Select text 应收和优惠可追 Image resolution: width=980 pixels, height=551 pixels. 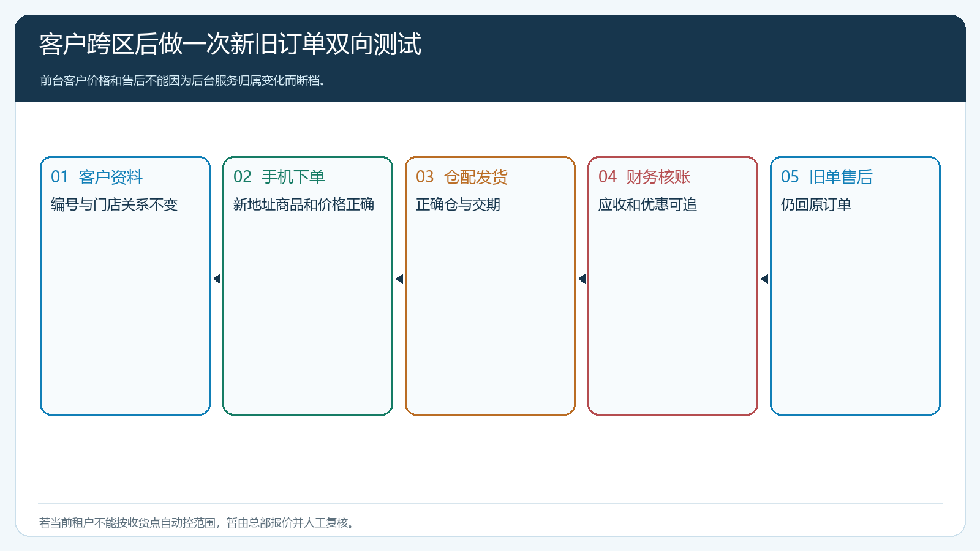point(647,204)
